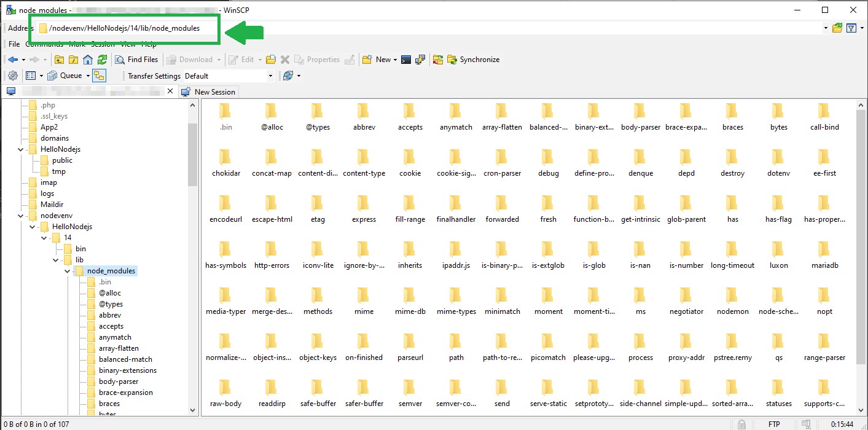868x430 pixels.
Task: Open session in PuTTY icon
Action: tap(420, 60)
